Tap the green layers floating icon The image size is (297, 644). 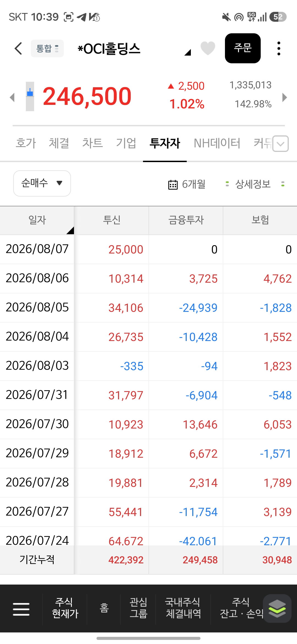(x=277, y=608)
